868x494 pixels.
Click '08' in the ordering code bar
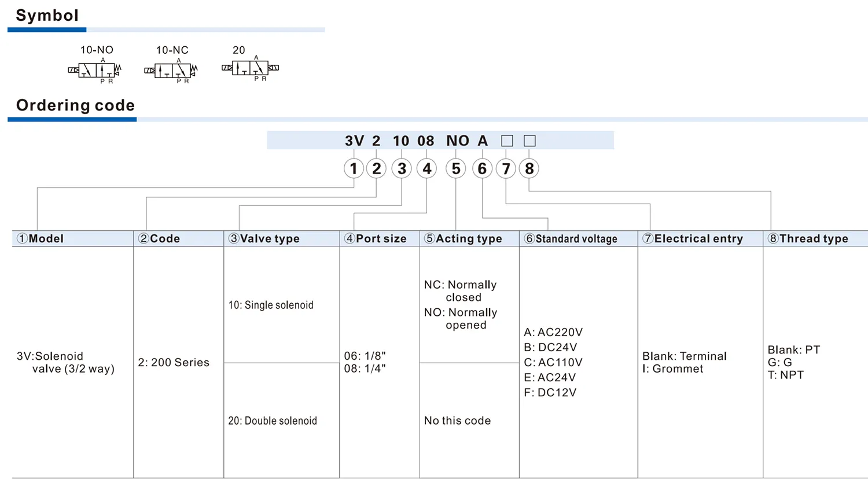point(426,141)
